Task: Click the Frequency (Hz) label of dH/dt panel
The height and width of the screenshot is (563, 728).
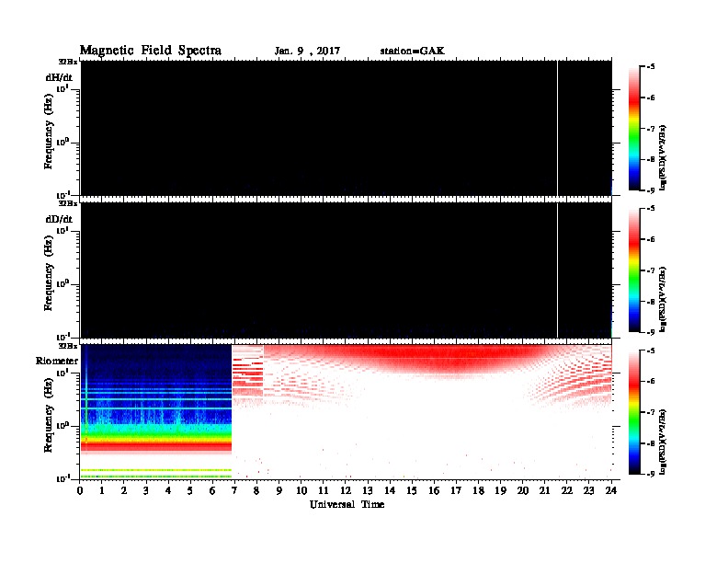Action: click(49, 132)
